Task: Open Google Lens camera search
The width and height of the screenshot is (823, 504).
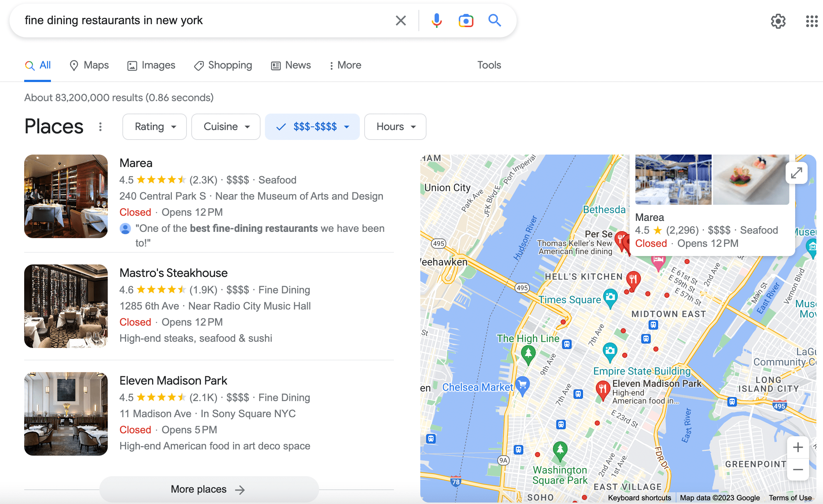Action: coord(466,21)
